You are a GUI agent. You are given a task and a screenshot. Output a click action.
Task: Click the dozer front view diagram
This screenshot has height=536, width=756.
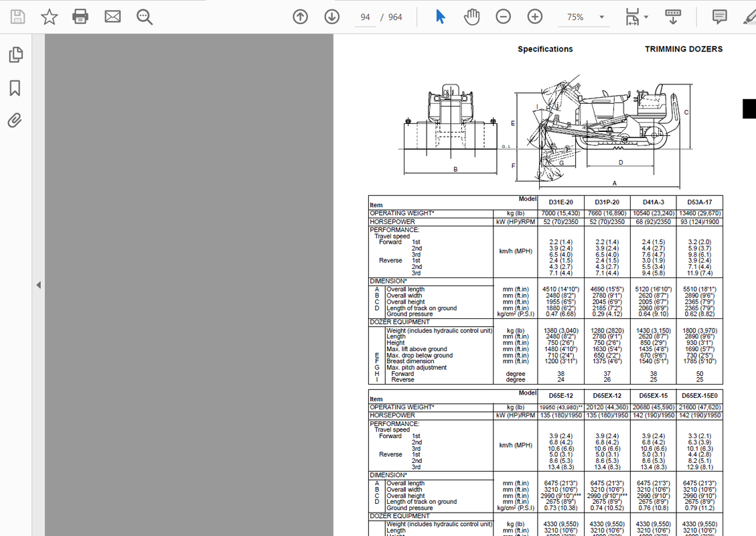[x=450, y=129]
